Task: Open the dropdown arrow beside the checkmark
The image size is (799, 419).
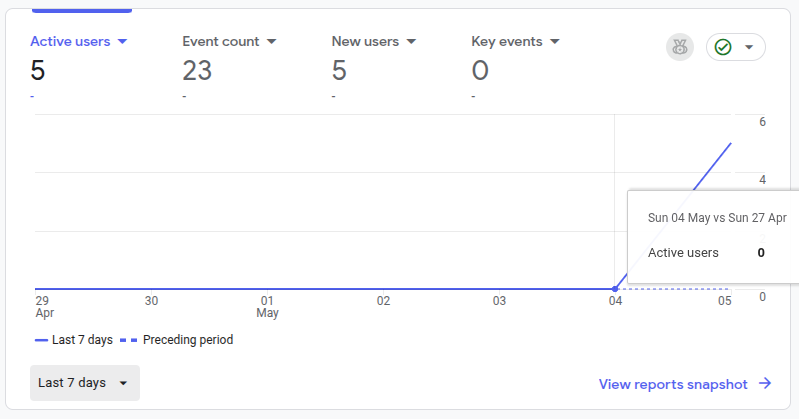Action: (x=749, y=47)
